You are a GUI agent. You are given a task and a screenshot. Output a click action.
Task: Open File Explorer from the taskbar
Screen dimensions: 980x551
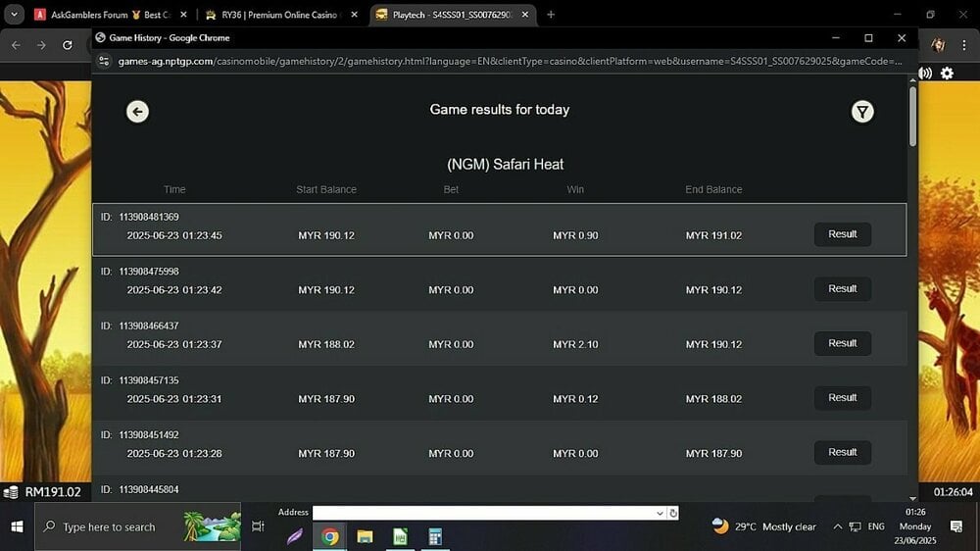tap(365, 536)
